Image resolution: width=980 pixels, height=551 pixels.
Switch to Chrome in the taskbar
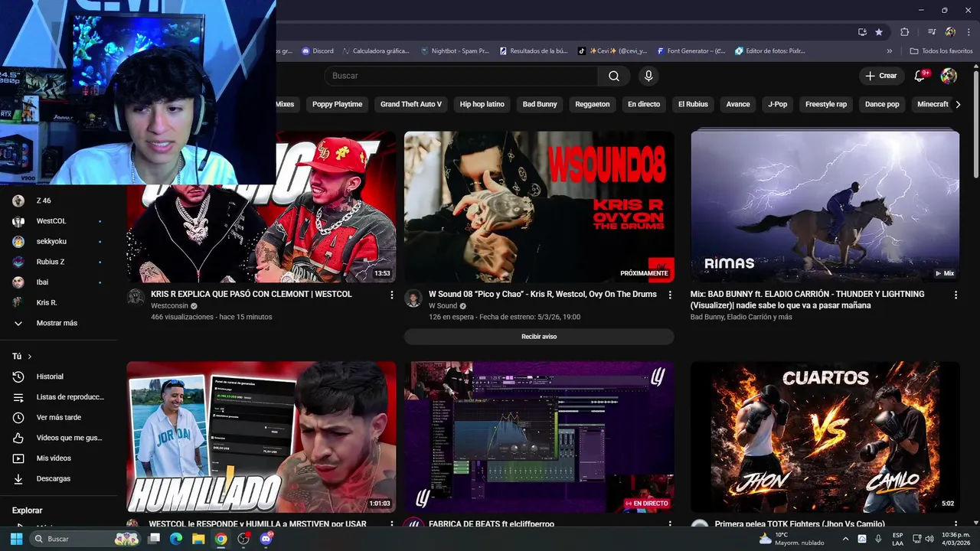[x=220, y=539]
